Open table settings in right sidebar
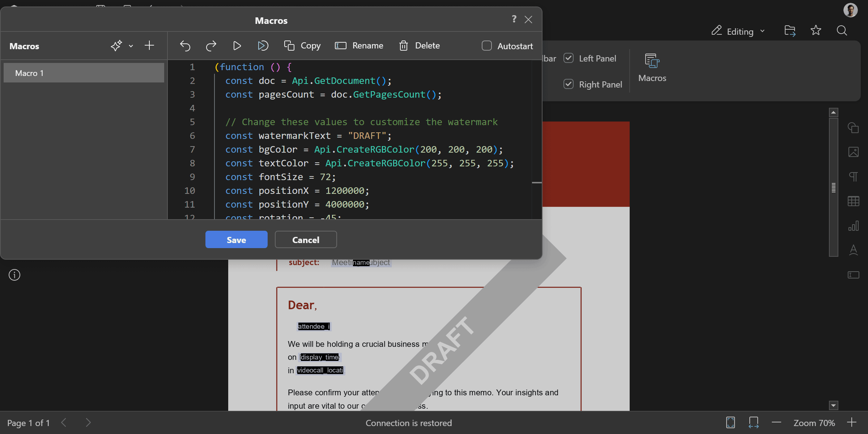Image resolution: width=868 pixels, height=434 pixels. tap(853, 201)
